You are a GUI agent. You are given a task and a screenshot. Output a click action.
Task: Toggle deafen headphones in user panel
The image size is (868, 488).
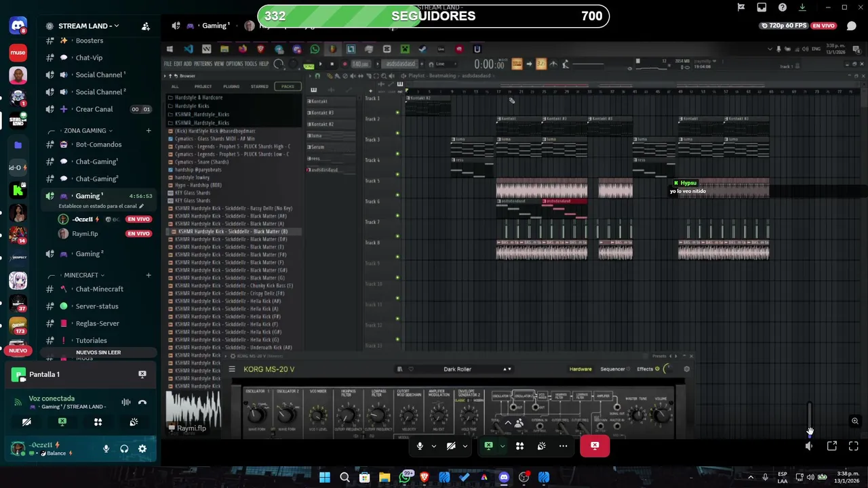[x=124, y=449]
